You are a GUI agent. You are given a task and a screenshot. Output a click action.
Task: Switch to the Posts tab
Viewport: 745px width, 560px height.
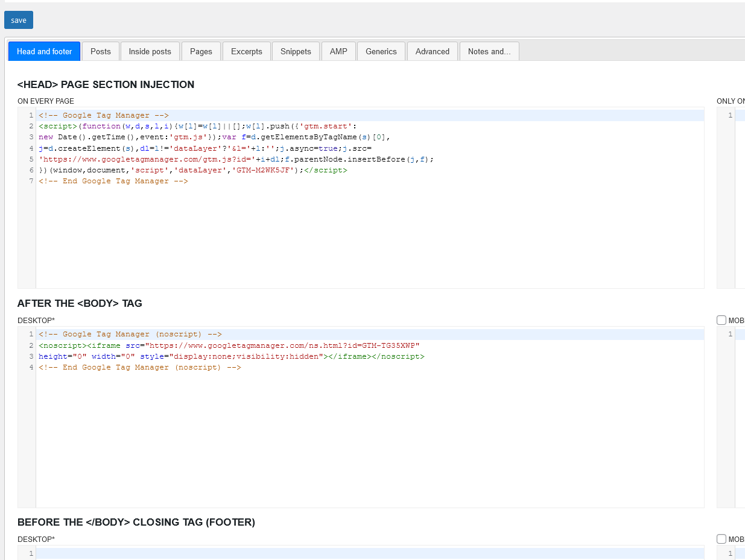[x=100, y=51]
